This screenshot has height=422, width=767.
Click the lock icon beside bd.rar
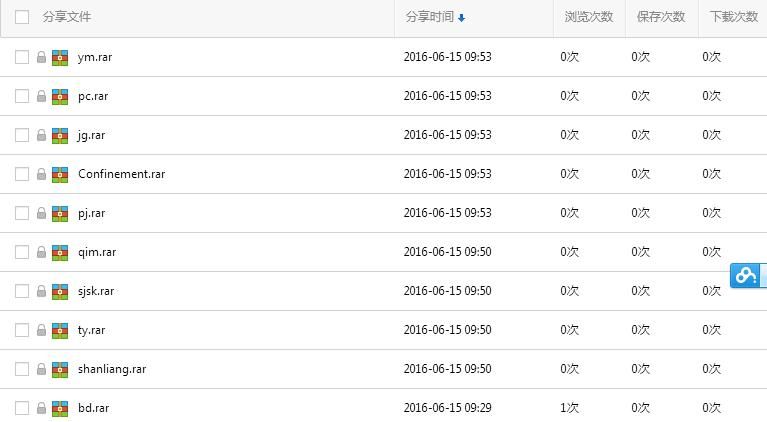pos(41,409)
